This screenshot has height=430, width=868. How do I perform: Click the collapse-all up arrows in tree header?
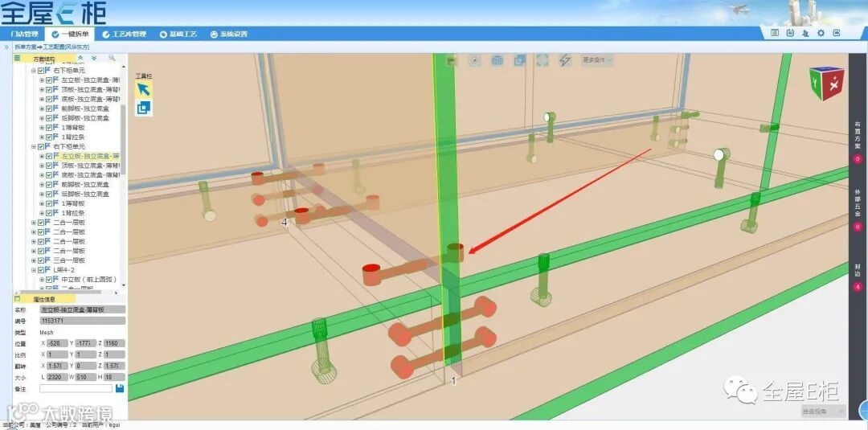[x=80, y=58]
